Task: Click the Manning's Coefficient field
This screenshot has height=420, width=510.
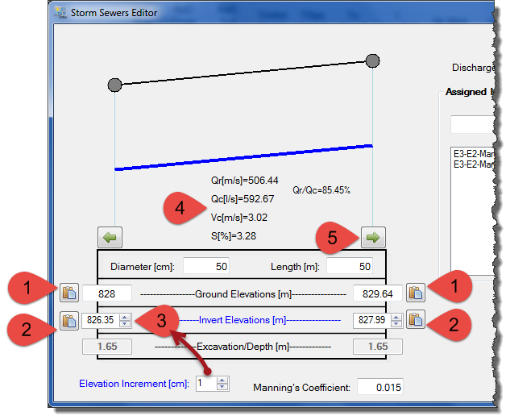Action: [380, 388]
